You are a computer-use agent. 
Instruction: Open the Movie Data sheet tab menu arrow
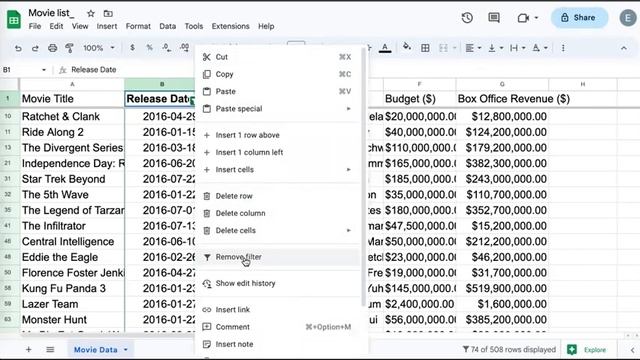[x=126, y=350]
